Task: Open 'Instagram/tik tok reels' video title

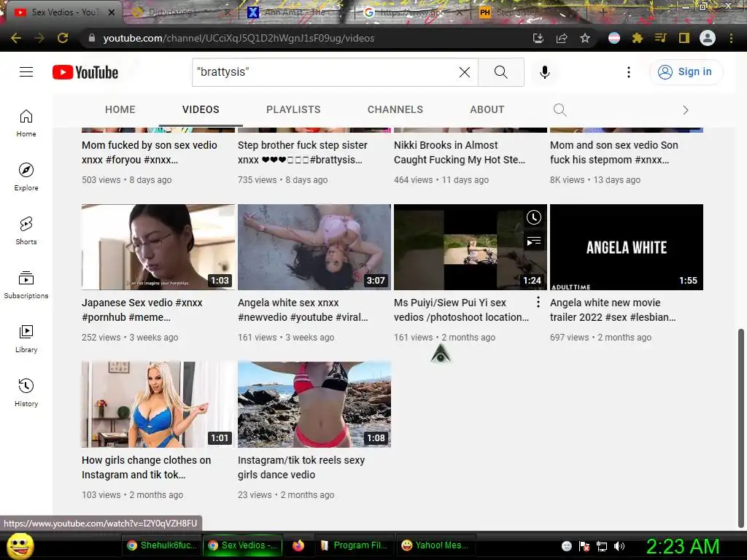Action: 301,467
